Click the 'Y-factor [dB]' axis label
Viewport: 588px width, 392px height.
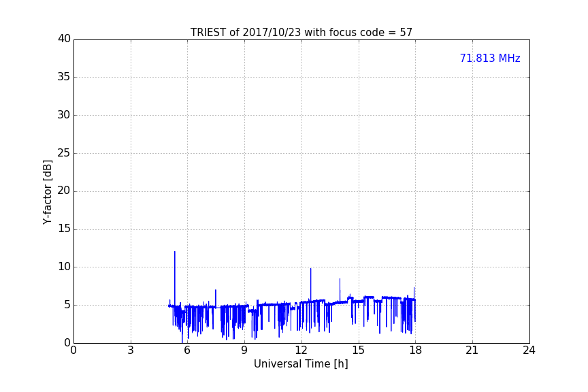pos(47,192)
